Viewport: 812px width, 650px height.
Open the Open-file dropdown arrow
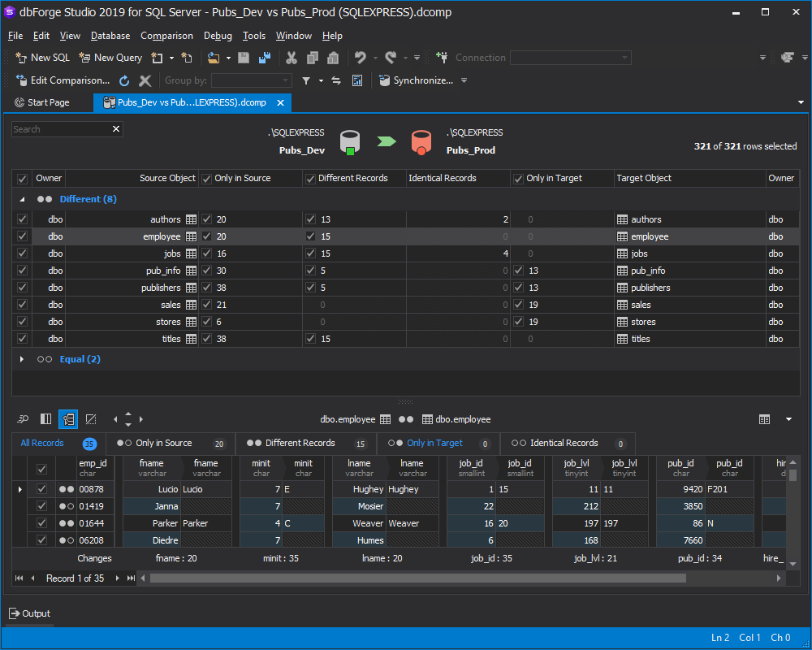228,58
